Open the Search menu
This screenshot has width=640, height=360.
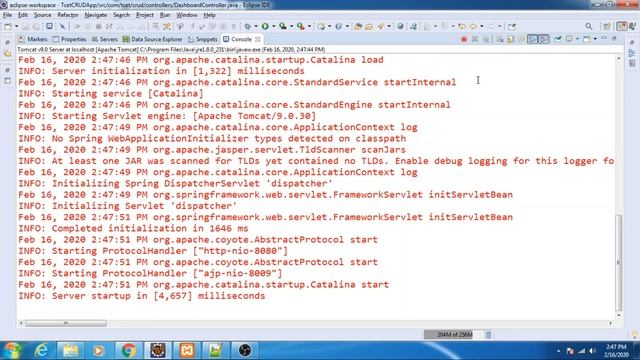[x=121, y=15]
